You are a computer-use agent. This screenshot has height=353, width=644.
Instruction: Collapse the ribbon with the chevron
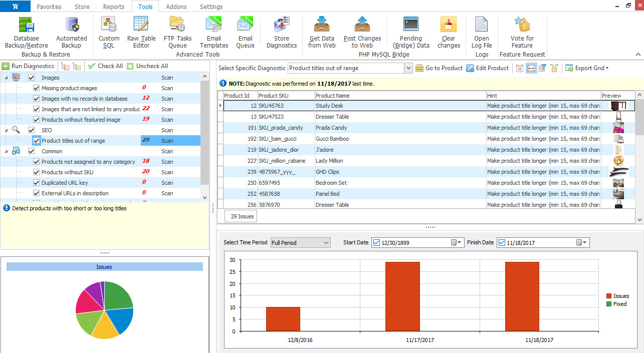pyautogui.click(x=638, y=55)
